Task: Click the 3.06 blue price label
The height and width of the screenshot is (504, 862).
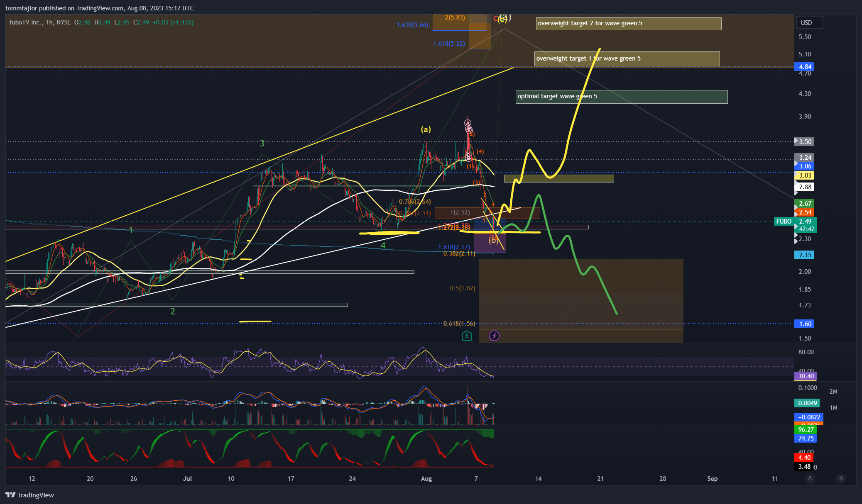Action: coord(804,166)
